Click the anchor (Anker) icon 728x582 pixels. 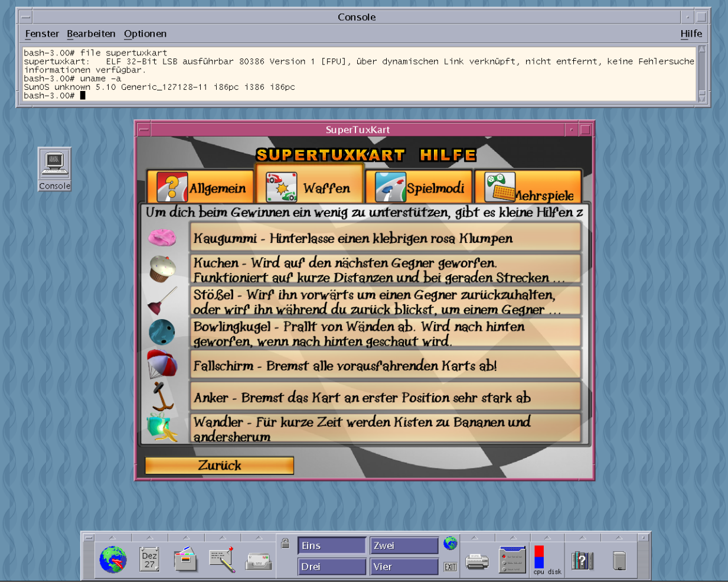pyautogui.click(x=162, y=396)
